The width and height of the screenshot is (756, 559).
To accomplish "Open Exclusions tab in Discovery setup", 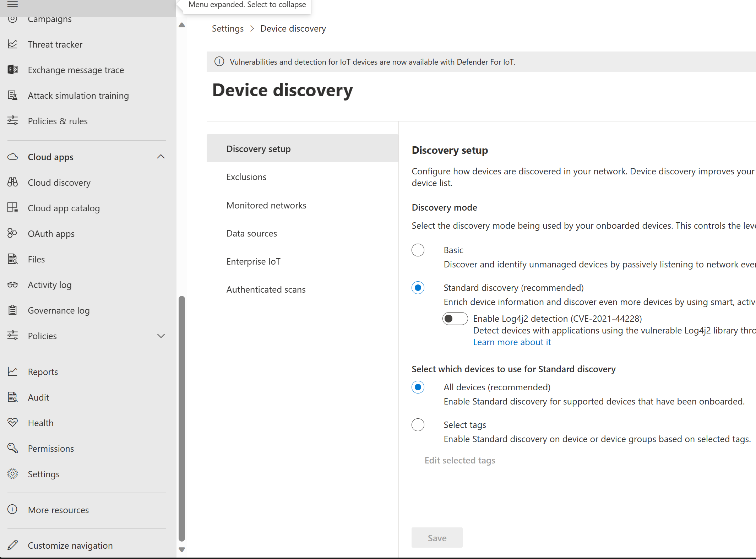I will point(246,176).
